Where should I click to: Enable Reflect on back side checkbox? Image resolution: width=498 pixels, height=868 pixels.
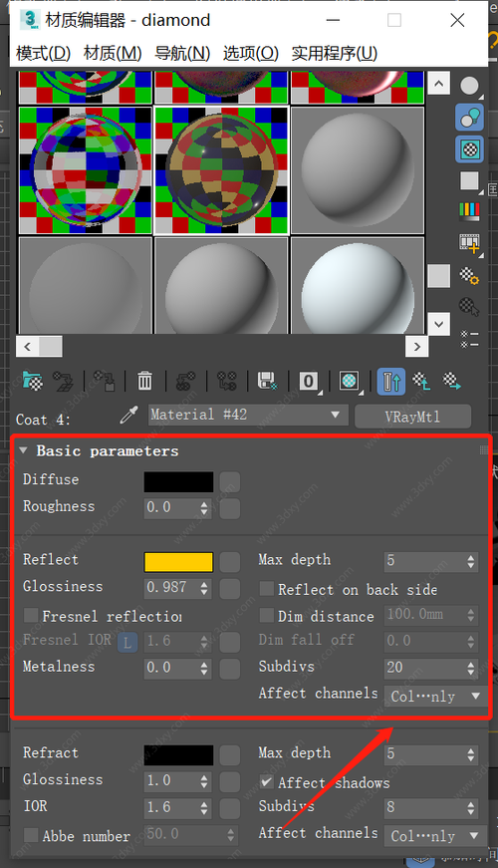click(267, 588)
